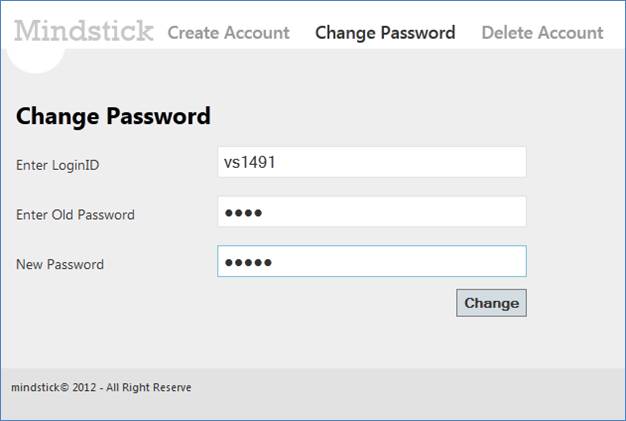
Task: Click the word Account in Create Account
Action: [257, 33]
